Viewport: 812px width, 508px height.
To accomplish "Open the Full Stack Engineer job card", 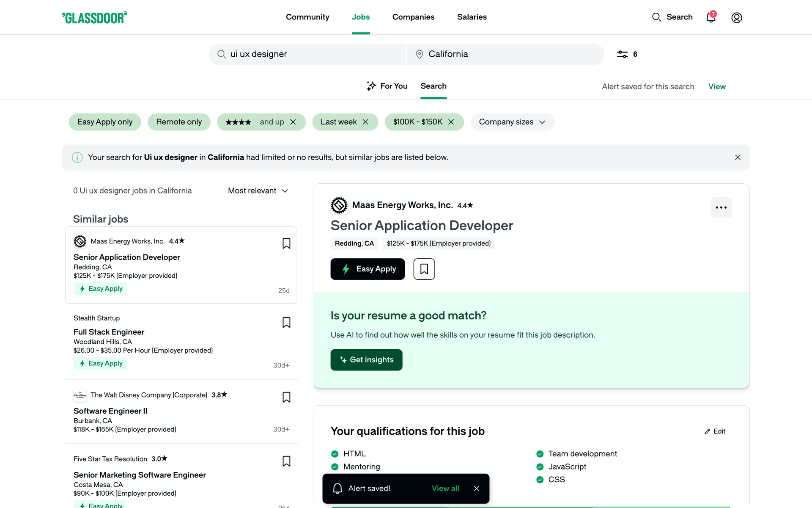I will click(x=181, y=342).
